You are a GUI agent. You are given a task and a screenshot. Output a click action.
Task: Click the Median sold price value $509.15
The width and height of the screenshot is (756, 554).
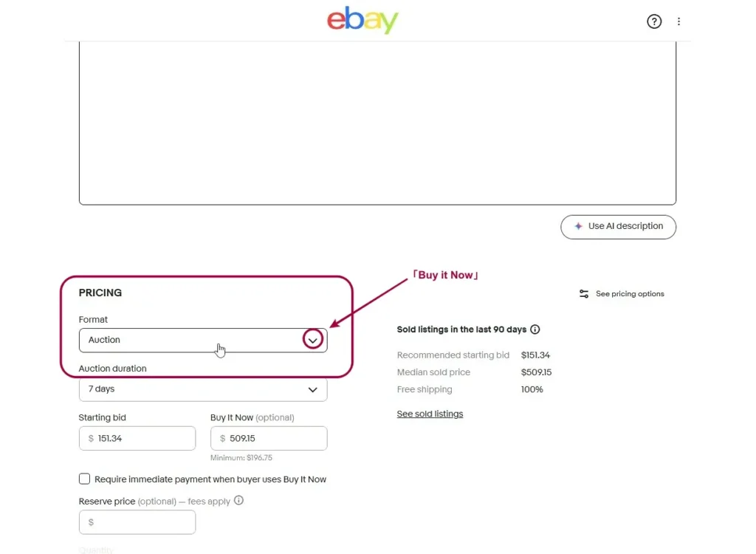pyautogui.click(x=536, y=372)
